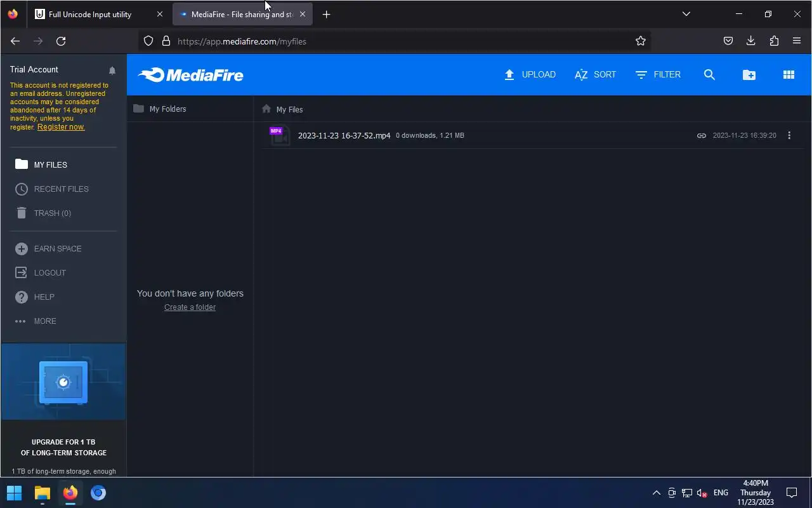Click the file date 2023-11-23 16:39:20

coord(744,135)
